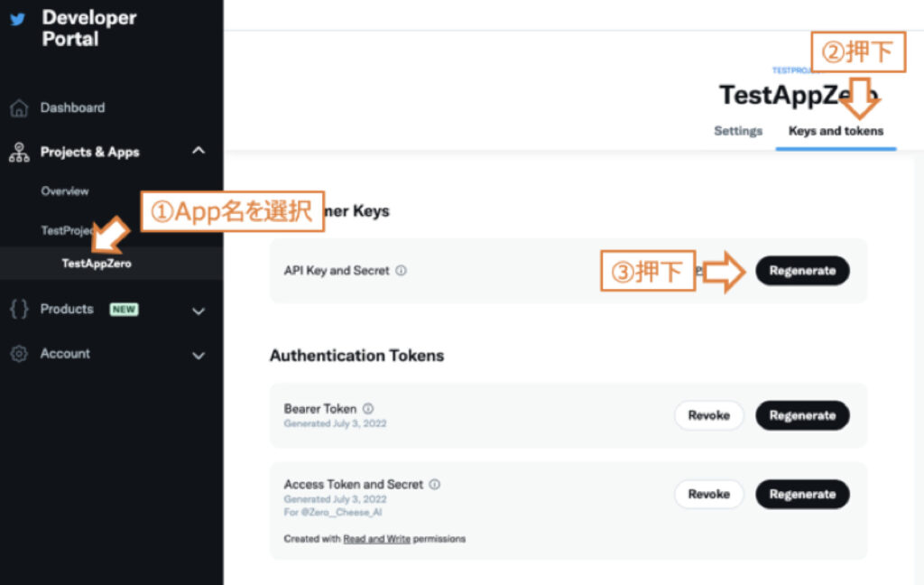This screenshot has width=924, height=585.
Task: Expand the Account section chevron
Action: click(x=199, y=356)
